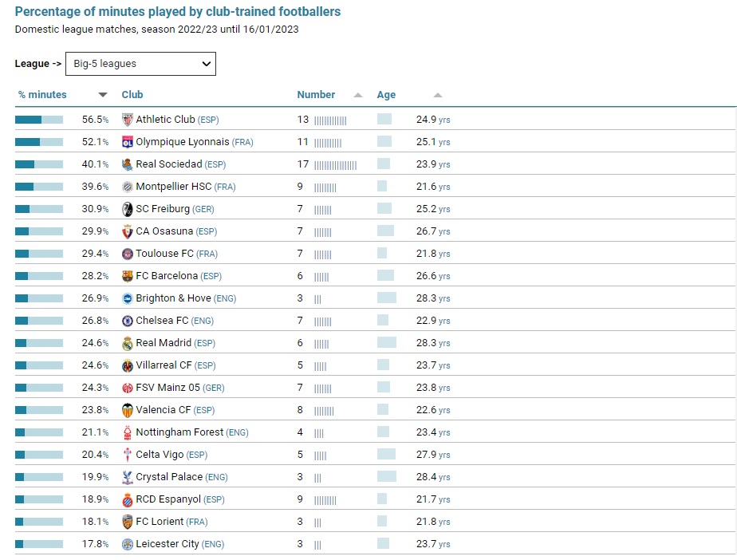Click the Real Sociedad crest icon
Viewport: 737px width, 560px height.
128,164
